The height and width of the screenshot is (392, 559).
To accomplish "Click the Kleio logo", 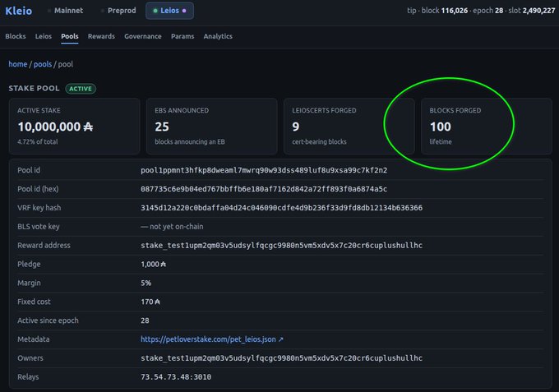I will pos(19,11).
